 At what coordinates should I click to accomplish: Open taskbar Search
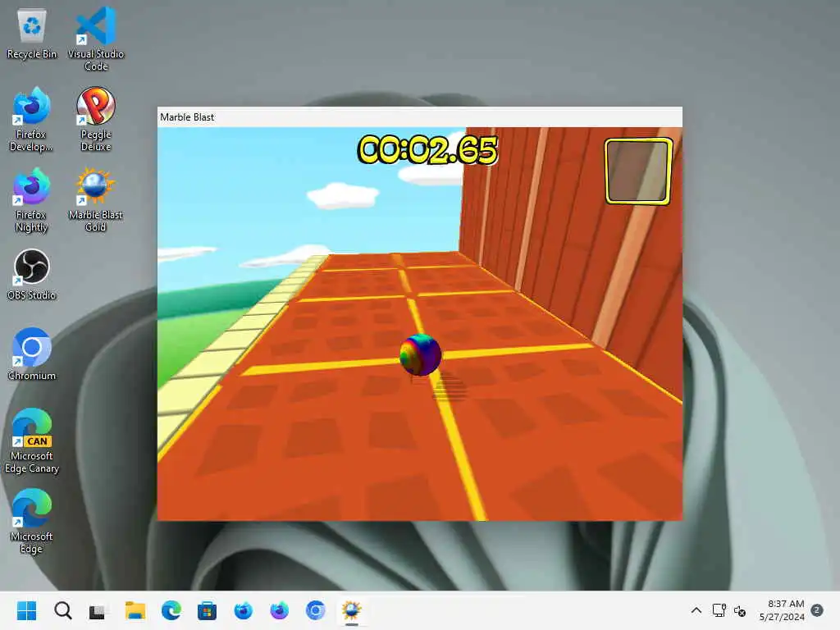click(x=62, y=610)
